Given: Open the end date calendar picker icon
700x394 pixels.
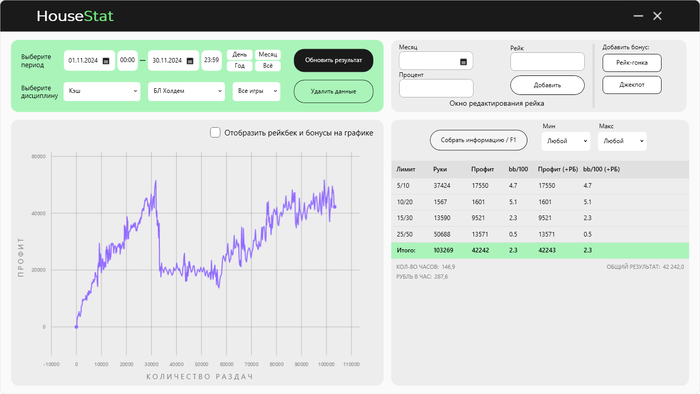Looking at the screenshot, I should 190,61.
